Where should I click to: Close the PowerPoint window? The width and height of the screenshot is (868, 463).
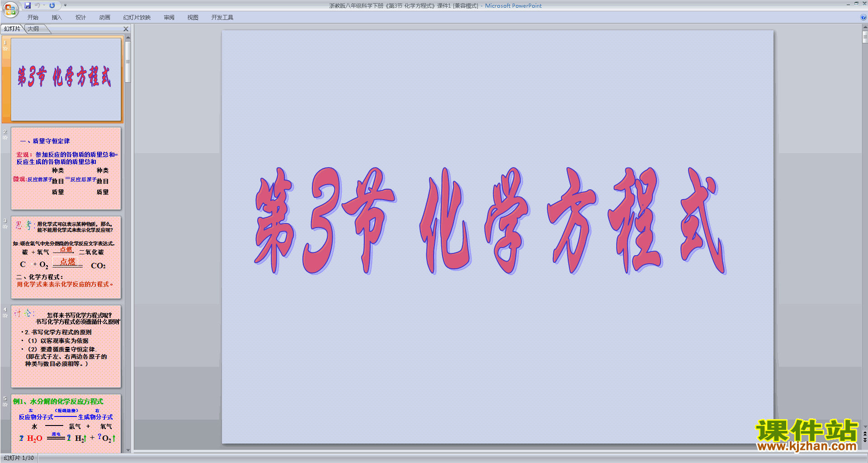click(x=864, y=4)
